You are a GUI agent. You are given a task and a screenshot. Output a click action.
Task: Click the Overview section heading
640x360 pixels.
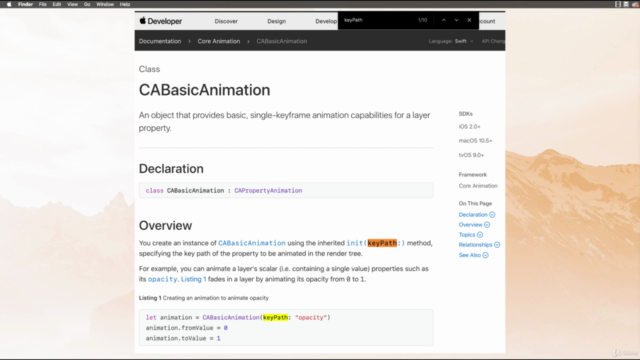(x=165, y=225)
